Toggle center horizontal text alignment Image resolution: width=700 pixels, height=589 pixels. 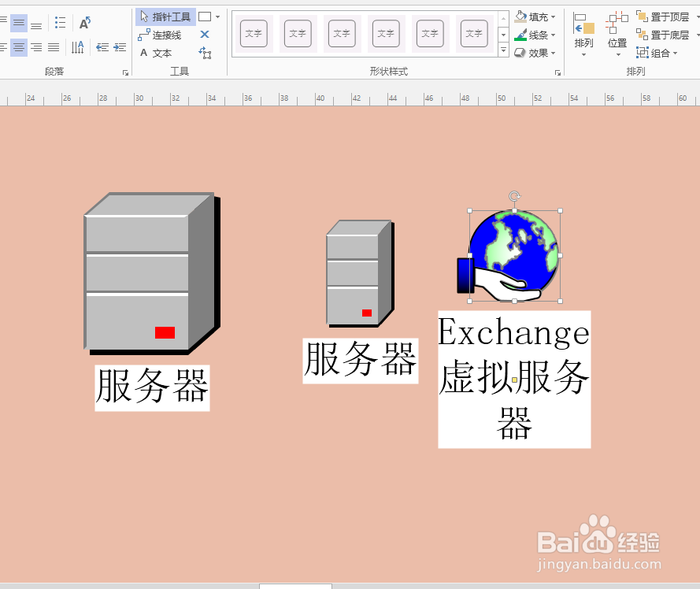pos(19,47)
